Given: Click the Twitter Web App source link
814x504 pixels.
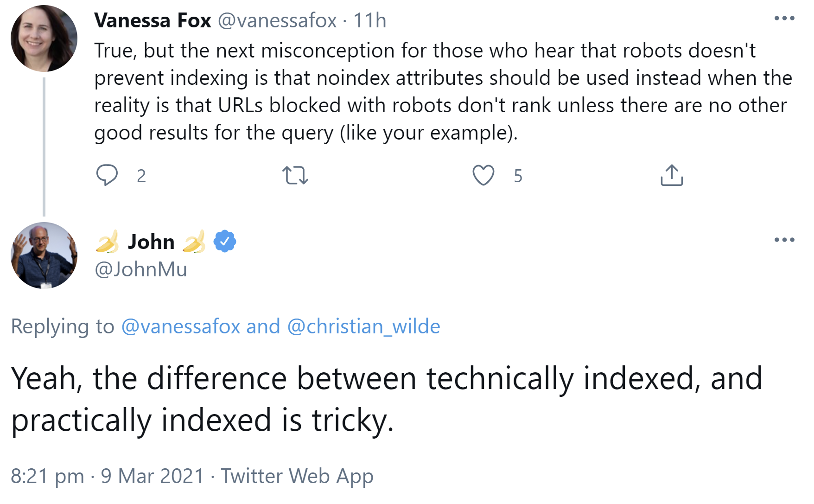Looking at the screenshot, I should point(297,476).
